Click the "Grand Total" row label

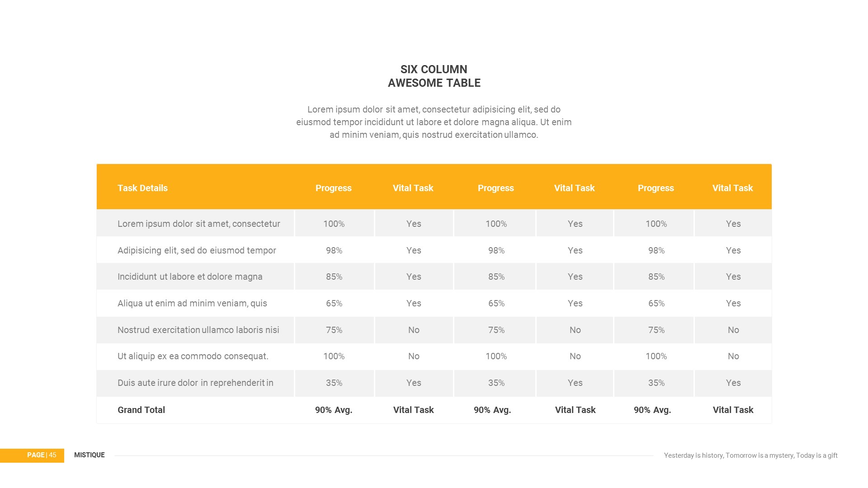point(141,410)
